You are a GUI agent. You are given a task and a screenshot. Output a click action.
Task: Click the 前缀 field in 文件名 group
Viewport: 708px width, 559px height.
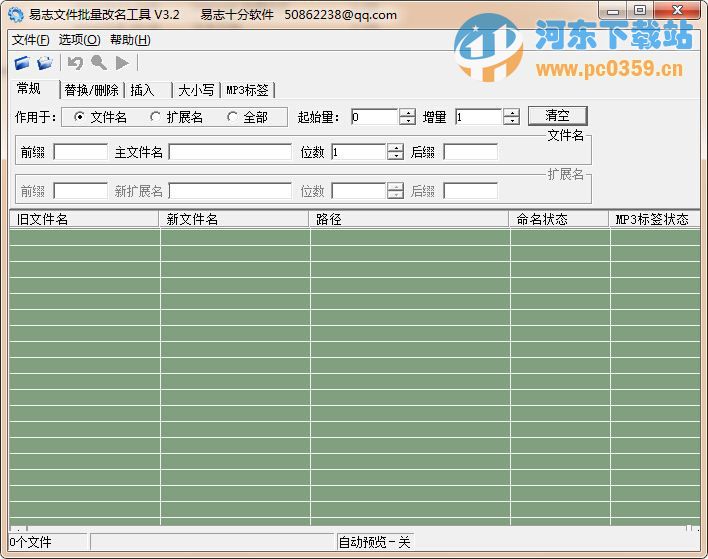(80, 152)
